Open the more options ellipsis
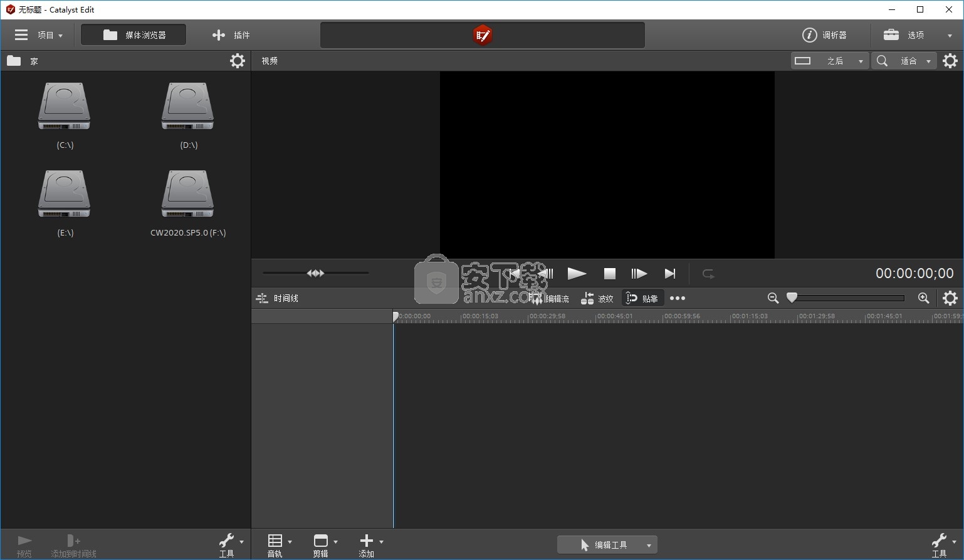Viewport: 964px width, 560px height. point(678,298)
